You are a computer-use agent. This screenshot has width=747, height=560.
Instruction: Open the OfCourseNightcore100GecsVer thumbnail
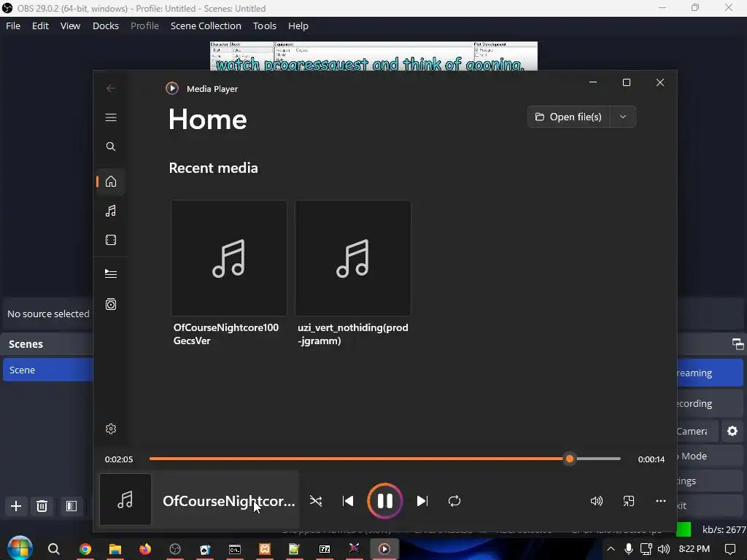coord(229,258)
